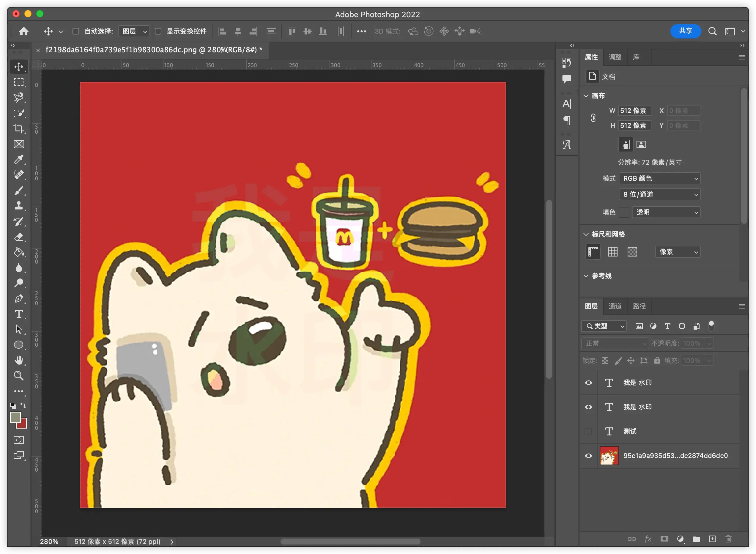Select the Blur tool
Image resolution: width=756 pixels, height=554 pixels.
pos(19,267)
